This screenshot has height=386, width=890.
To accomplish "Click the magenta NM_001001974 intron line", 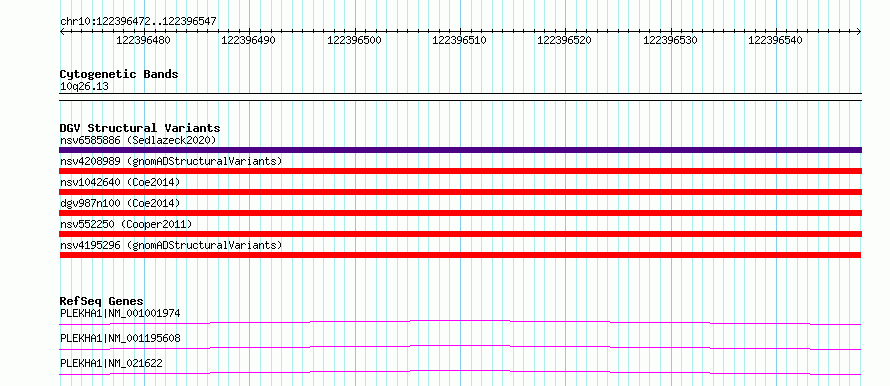I will [461, 322].
